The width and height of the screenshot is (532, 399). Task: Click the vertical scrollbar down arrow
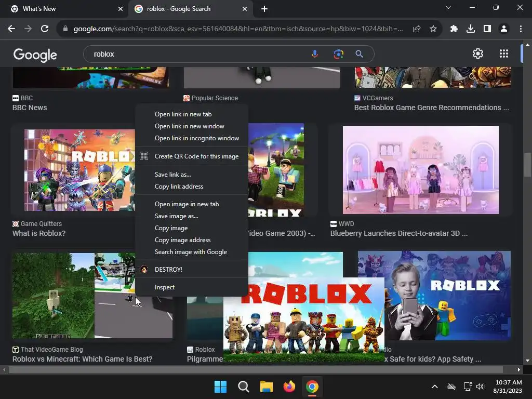click(527, 361)
